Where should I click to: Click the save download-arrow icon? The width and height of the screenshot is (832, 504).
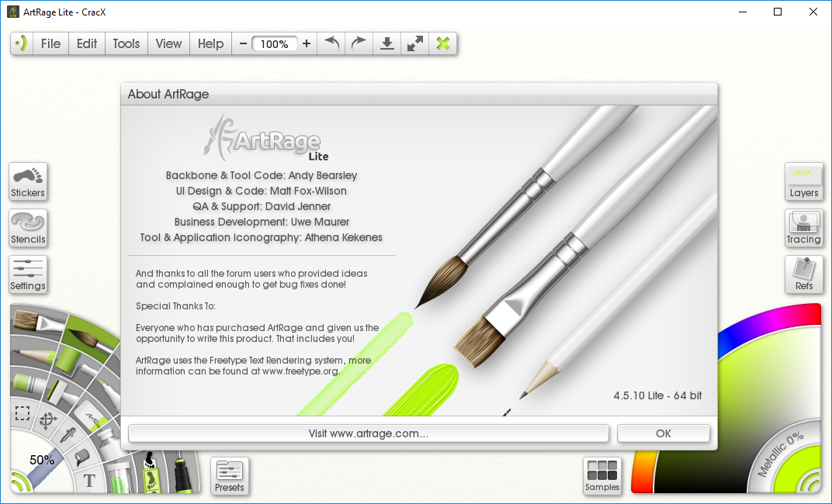pyautogui.click(x=387, y=43)
